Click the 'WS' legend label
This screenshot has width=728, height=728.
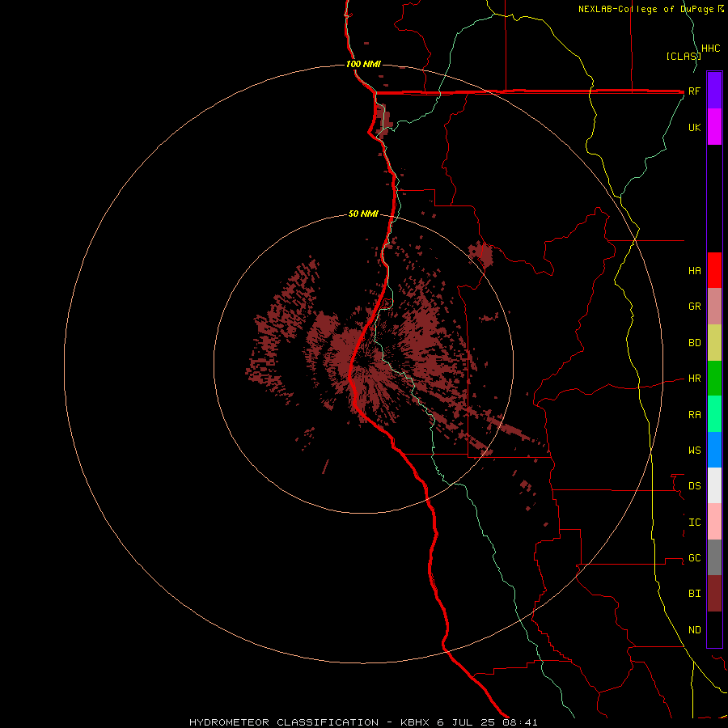[x=694, y=450]
